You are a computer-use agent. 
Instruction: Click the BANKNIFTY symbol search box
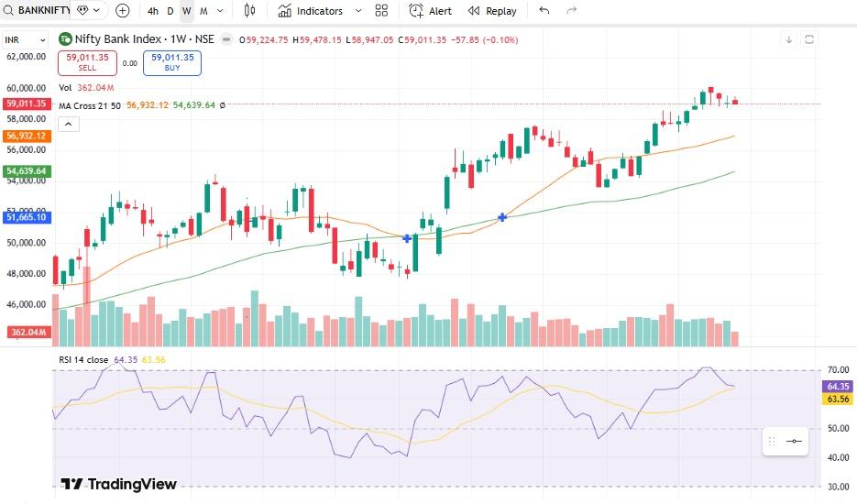coord(36,10)
